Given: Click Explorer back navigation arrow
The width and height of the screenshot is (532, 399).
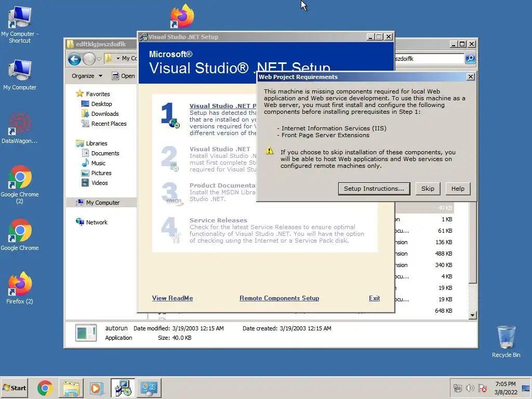Looking at the screenshot, I should click(x=74, y=59).
